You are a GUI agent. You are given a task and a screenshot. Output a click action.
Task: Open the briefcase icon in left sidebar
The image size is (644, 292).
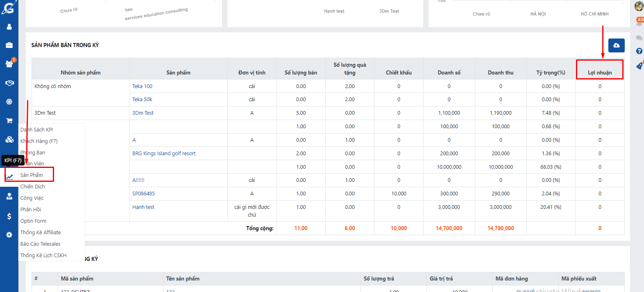click(9, 45)
